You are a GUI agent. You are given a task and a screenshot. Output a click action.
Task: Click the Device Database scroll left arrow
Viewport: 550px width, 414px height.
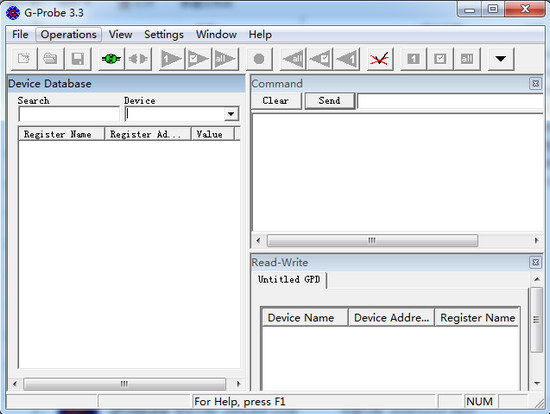point(14,384)
